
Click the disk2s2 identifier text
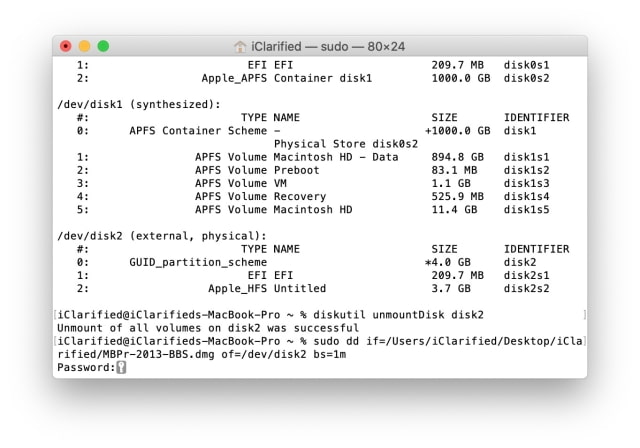coord(526,288)
